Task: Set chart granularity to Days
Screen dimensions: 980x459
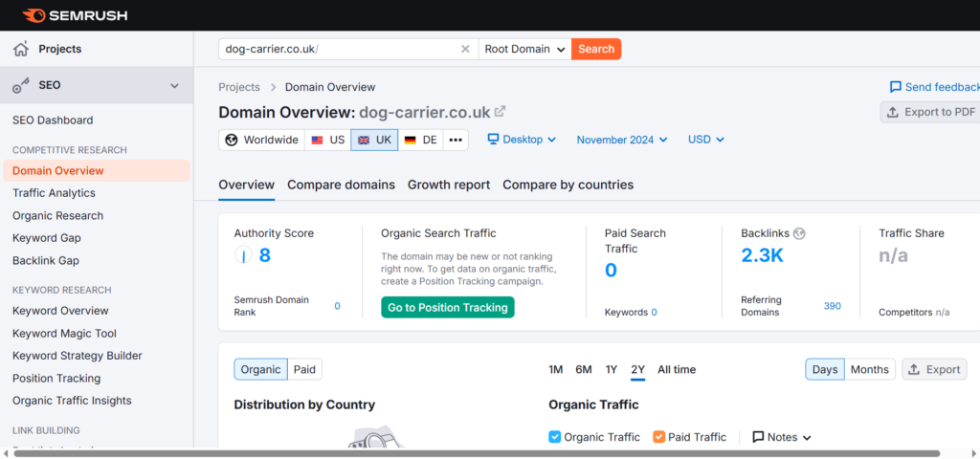Action: coord(824,370)
